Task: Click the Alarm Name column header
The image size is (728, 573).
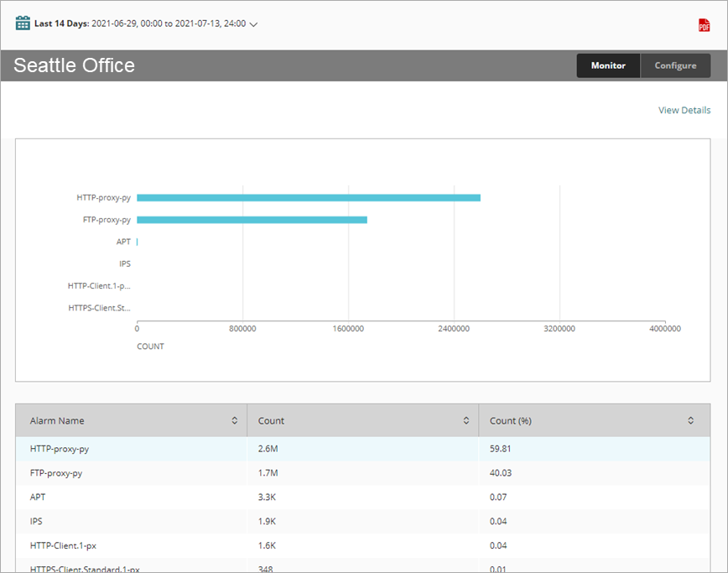Action: [x=57, y=420]
